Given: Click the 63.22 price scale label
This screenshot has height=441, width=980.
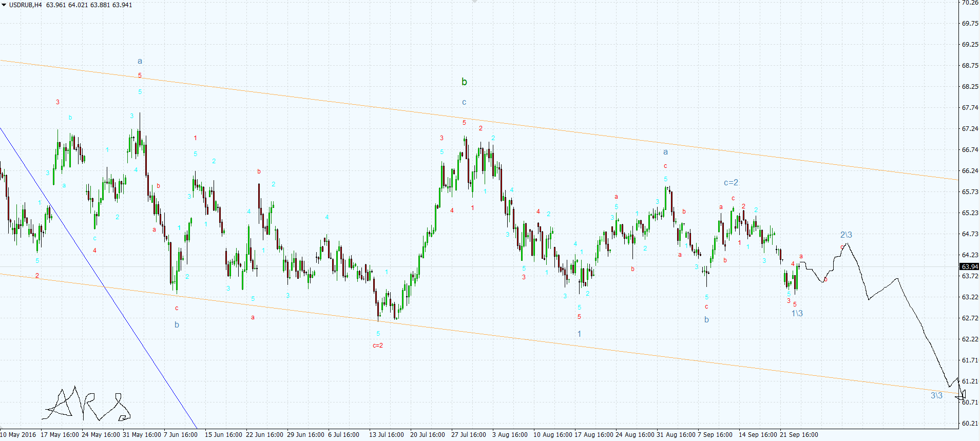Looking at the screenshot, I should pyautogui.click(x=970, y=297).
